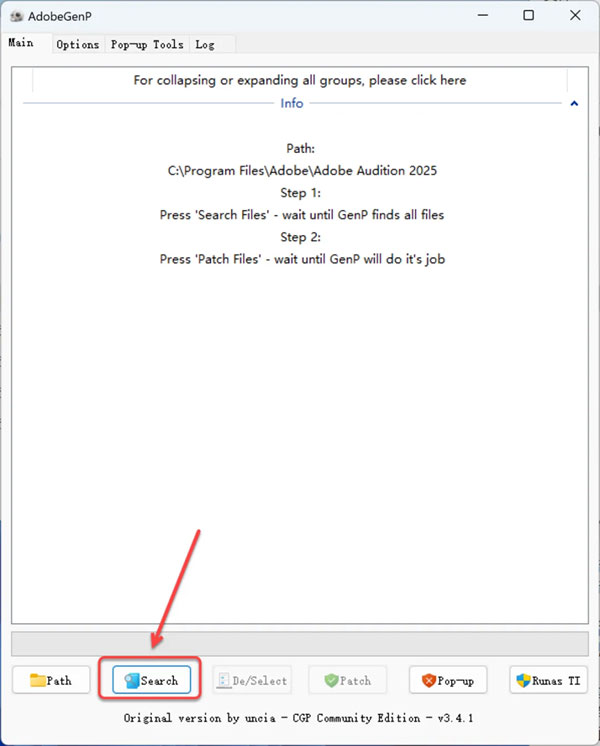Image resolution: width=600 pixels, height=746 pixels.
Task: Click the Info group header label
Action: pos(292,103)
